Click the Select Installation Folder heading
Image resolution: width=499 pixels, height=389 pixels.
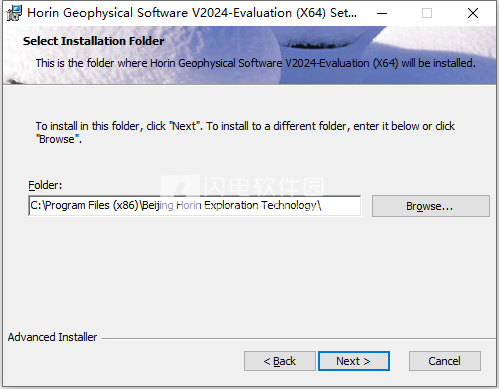coord(93,41)
